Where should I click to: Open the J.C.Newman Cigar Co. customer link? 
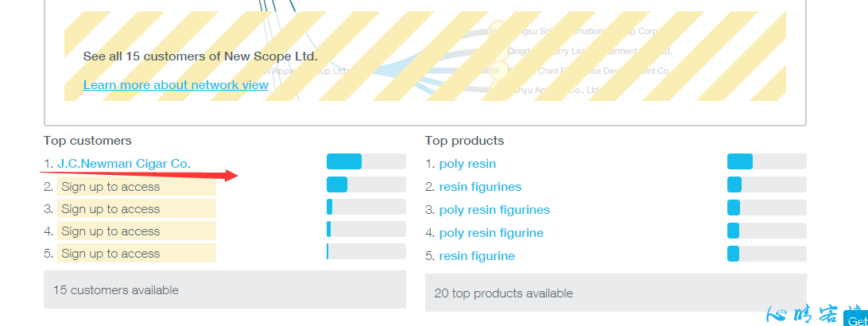(x=124, y=164)
